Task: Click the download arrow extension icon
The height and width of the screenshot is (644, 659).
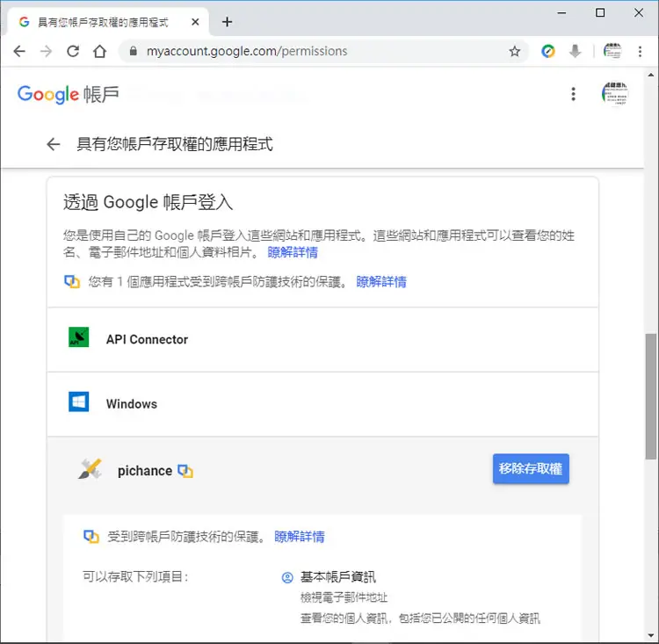Action: [575, 51]
